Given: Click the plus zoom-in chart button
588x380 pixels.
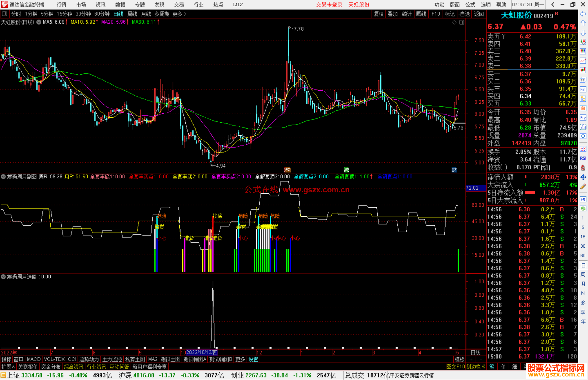Looking at the screenshot, I should (471, 359).
